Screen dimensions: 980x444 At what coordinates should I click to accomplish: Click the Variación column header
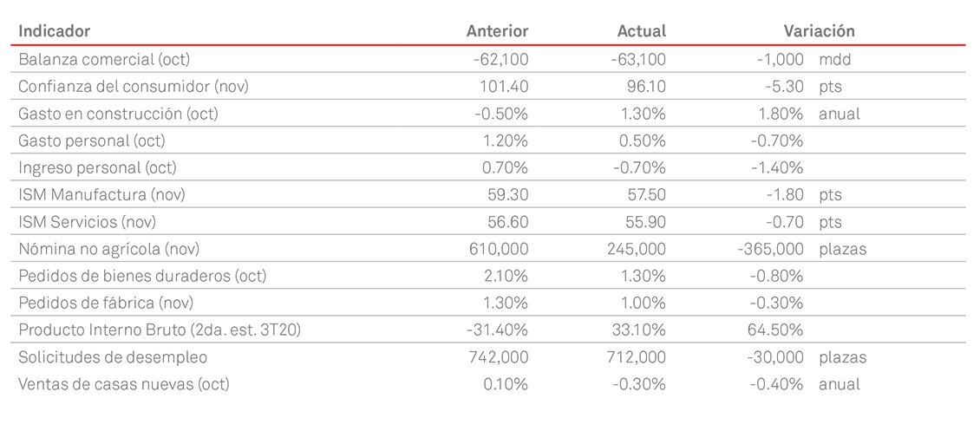[x=819, y=31]
